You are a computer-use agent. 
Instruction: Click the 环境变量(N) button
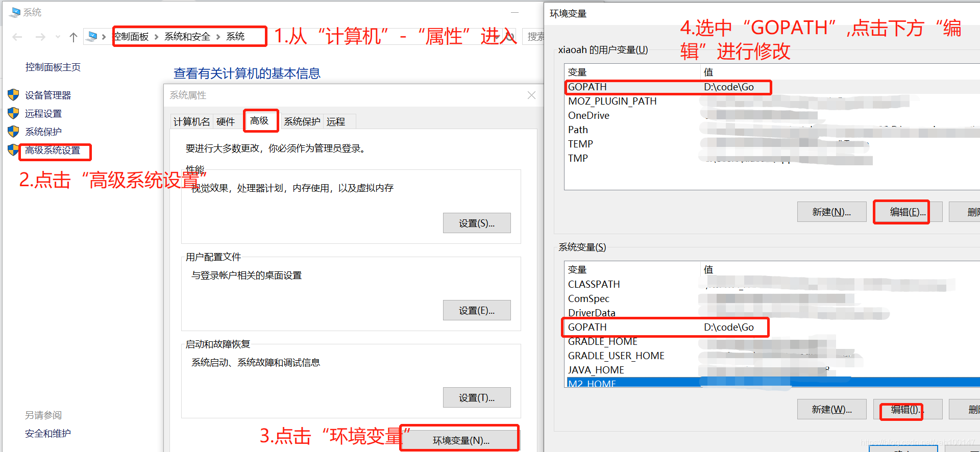[x=461, y=440]
